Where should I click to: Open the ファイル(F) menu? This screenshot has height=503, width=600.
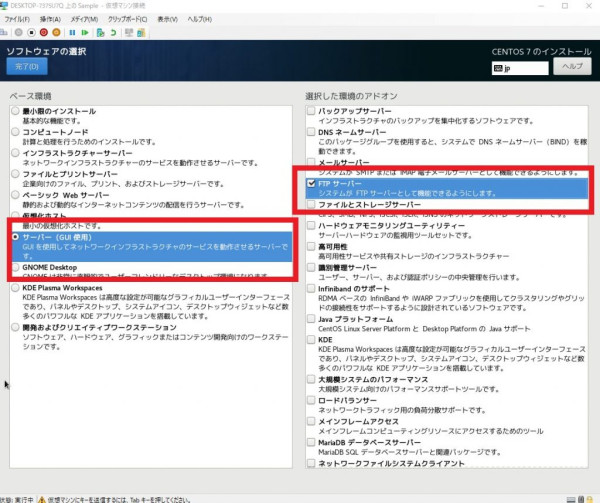[18, 19]
